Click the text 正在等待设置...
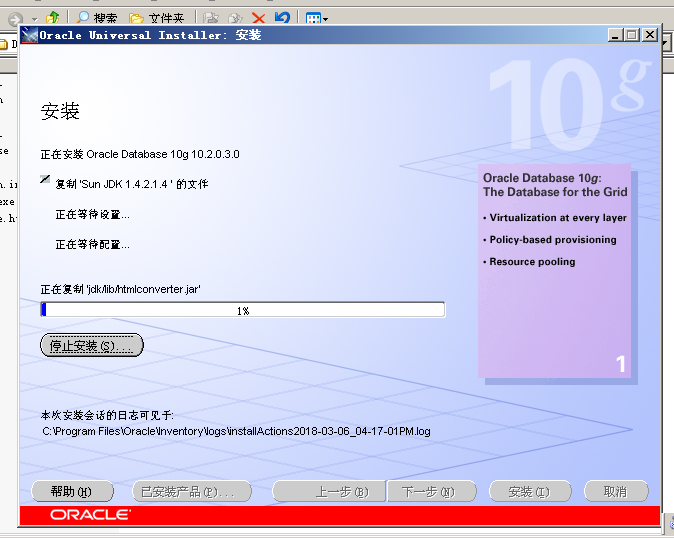 point(92,214)
